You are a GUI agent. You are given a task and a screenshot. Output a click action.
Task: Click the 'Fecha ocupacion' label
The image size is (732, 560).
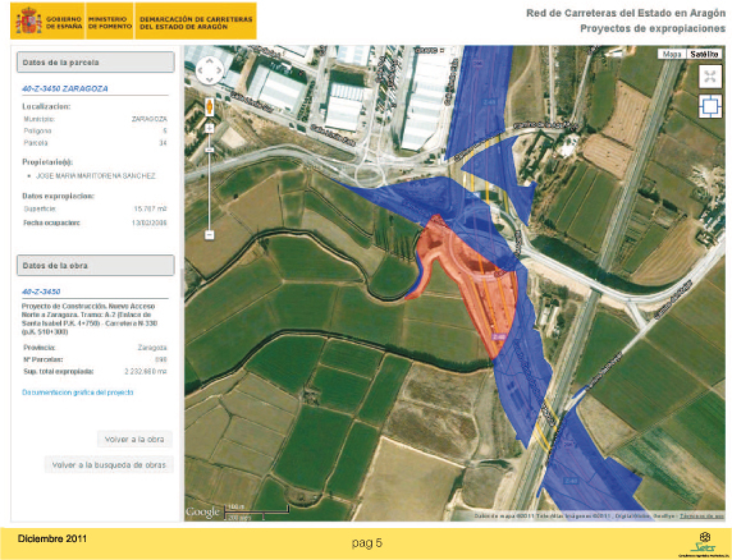pyautogui.click(x=52, y=223)
